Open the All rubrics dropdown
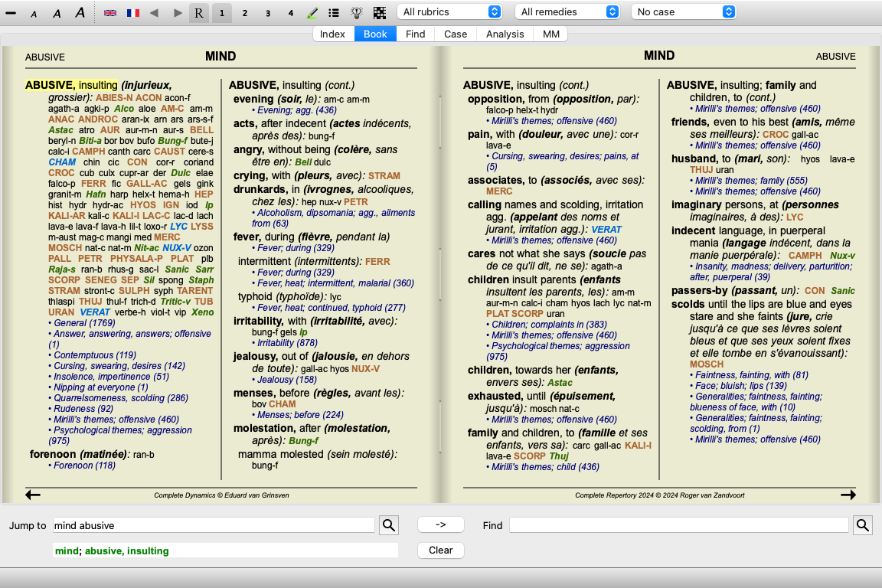 (449, 12)
